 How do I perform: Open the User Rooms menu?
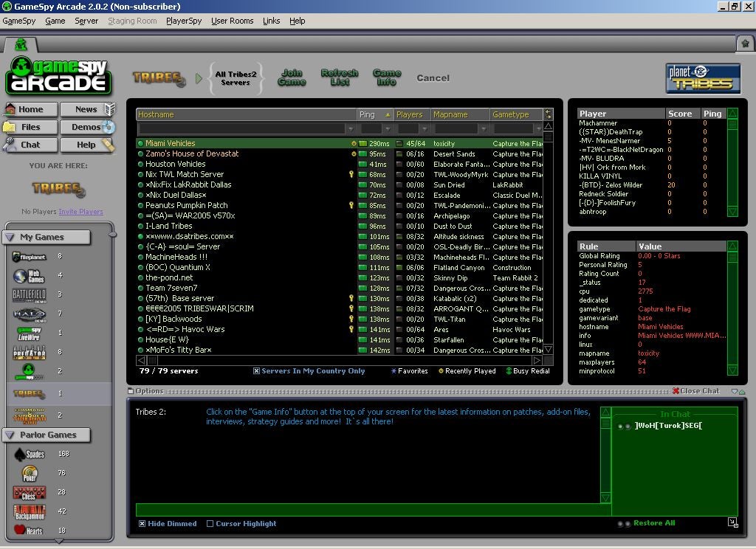coord(233,21)
